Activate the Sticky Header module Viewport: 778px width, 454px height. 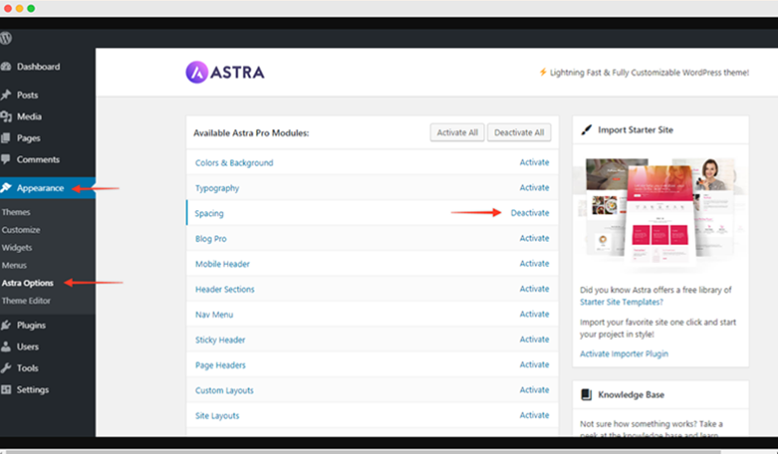pos(534,339)
